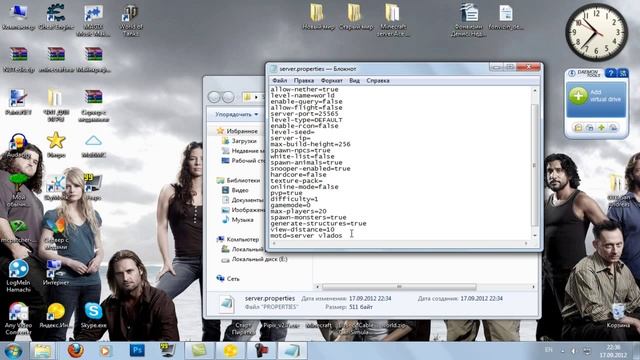The image size is (640, 360).
Task: Show hidden tray icons arrow
Action: point(562,351)
